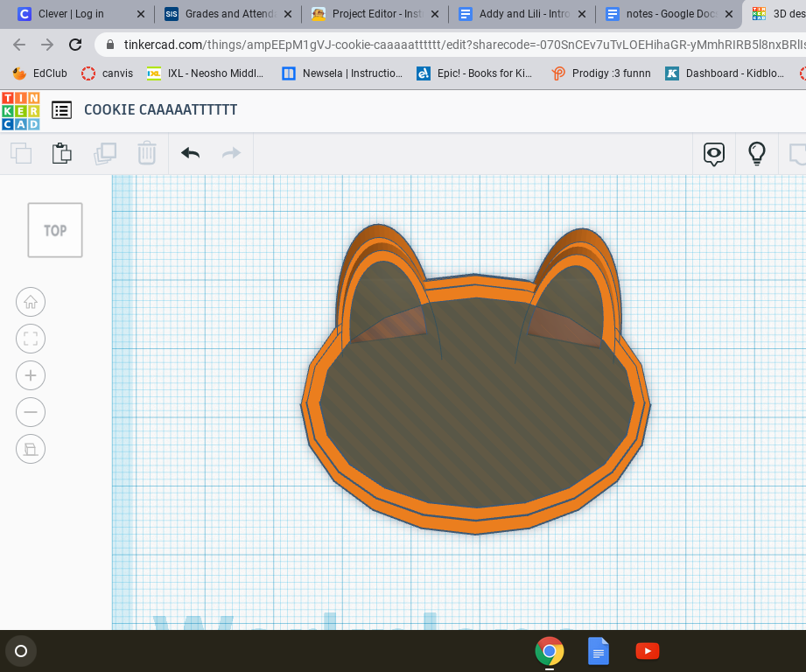Click the Tinkercad logo
806x672 pixels.
(19, 109)
